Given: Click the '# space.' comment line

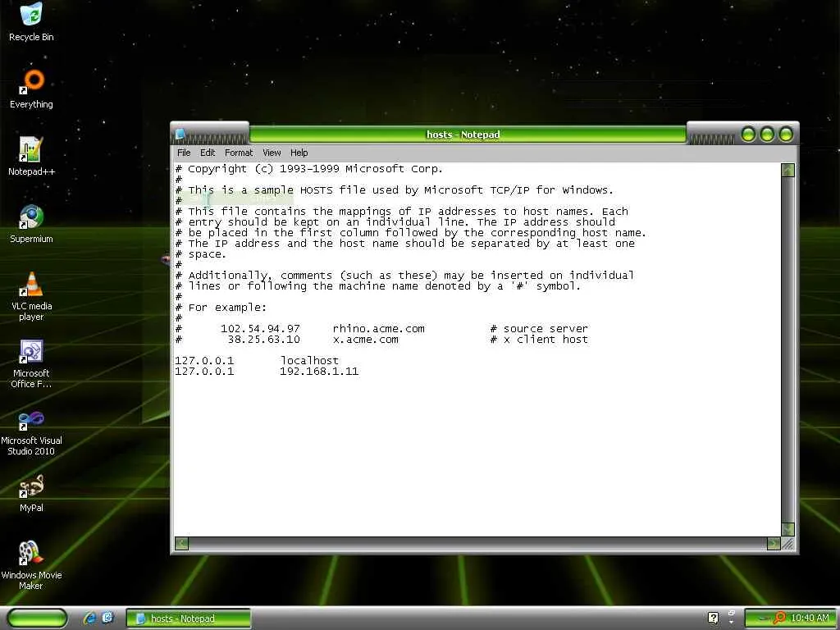Looking at the screenshot, I should pos(201,254).
